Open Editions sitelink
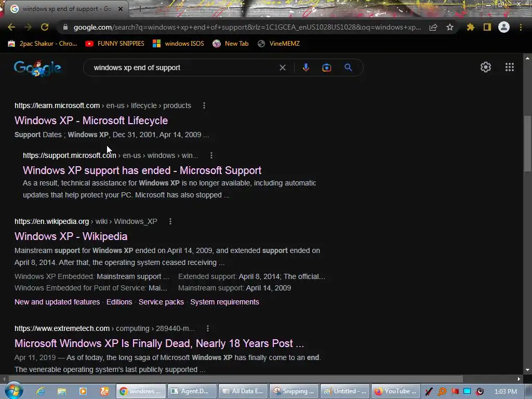This screenshot has width=532, height=399. coord(119,302)
